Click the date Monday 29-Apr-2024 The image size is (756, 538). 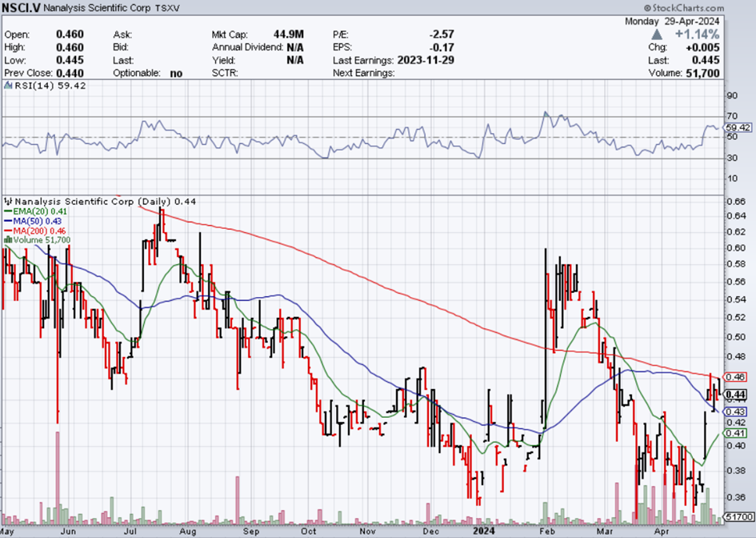click(x=672, y=22)
